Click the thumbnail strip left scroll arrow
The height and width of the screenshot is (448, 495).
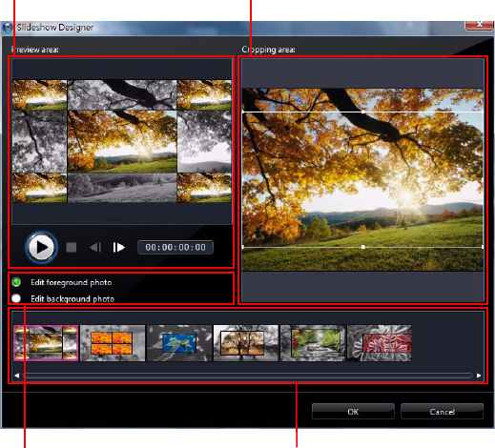coord(17,376)
